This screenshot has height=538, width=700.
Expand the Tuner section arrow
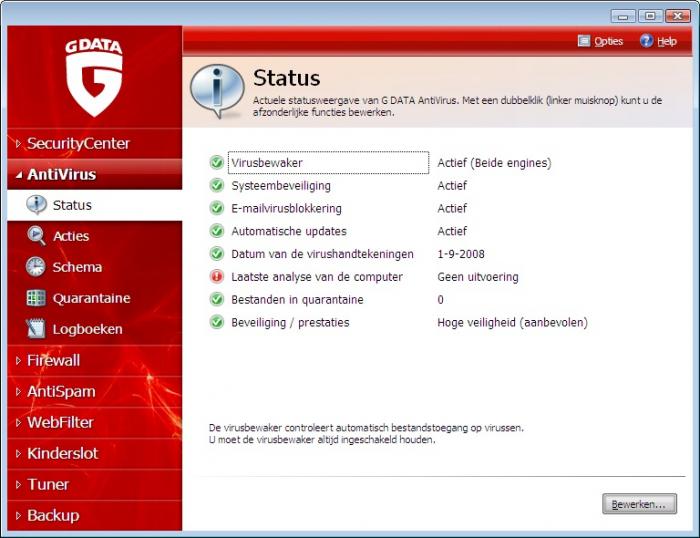pos(18,484)
